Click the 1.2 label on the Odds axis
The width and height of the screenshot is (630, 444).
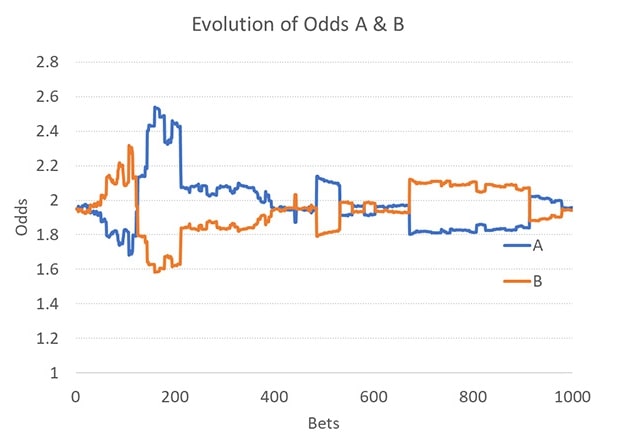49,339
